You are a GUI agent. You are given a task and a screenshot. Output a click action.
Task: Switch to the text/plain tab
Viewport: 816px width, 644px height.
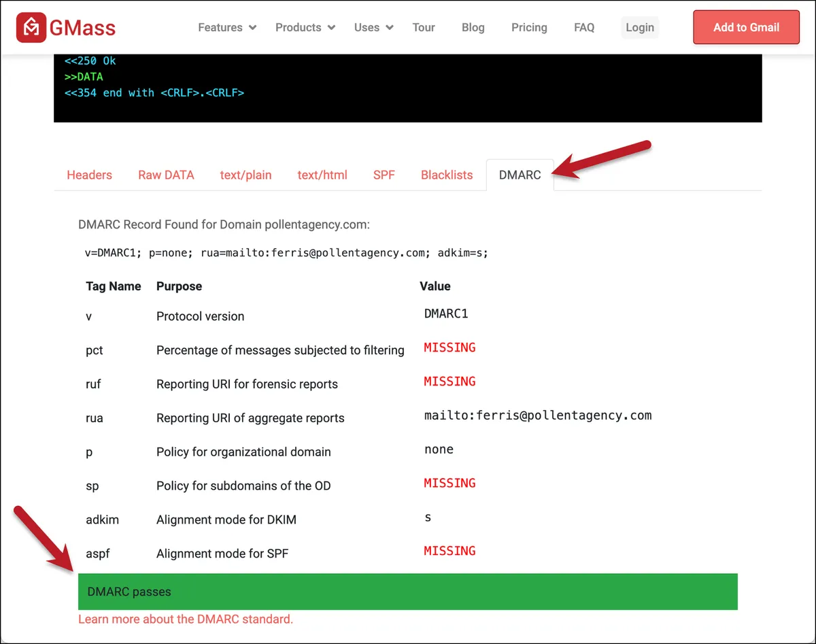[245, 175]
